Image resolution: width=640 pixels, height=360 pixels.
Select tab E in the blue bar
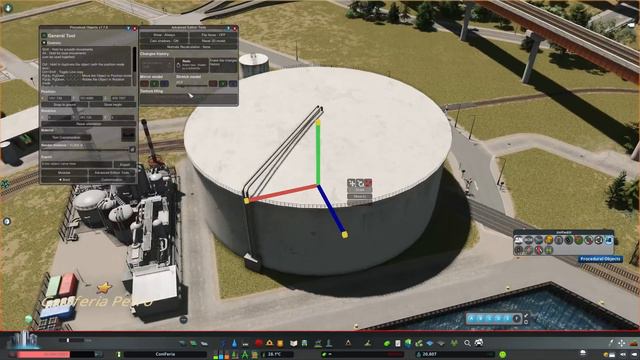pos(507,319)
